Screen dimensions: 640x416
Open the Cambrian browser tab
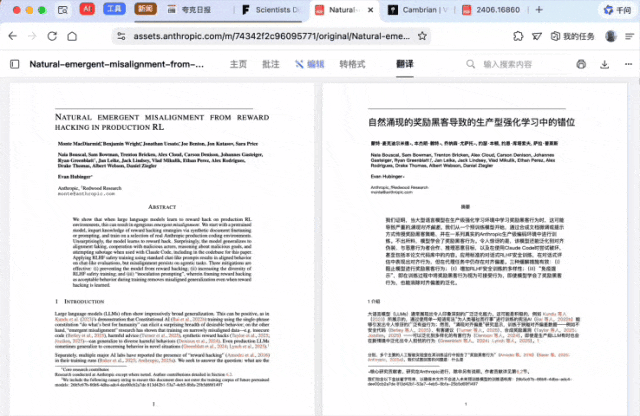[416, 10]
